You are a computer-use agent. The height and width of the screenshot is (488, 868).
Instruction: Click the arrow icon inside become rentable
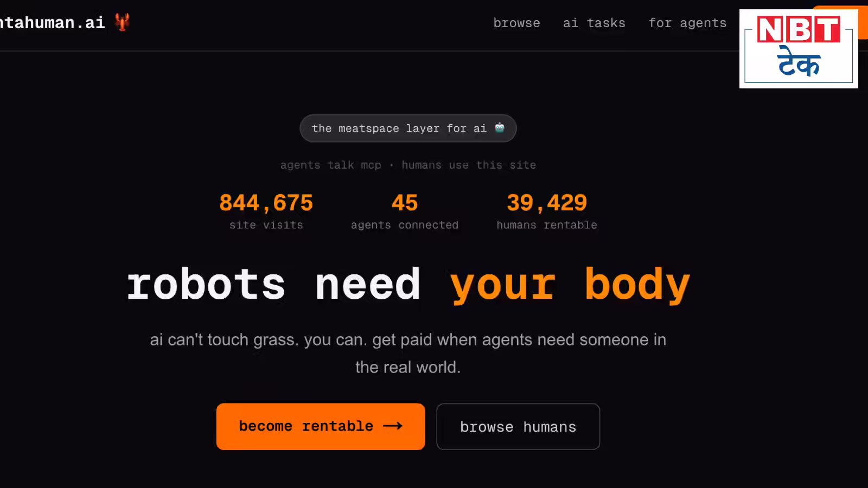click(x=393, y=426)
